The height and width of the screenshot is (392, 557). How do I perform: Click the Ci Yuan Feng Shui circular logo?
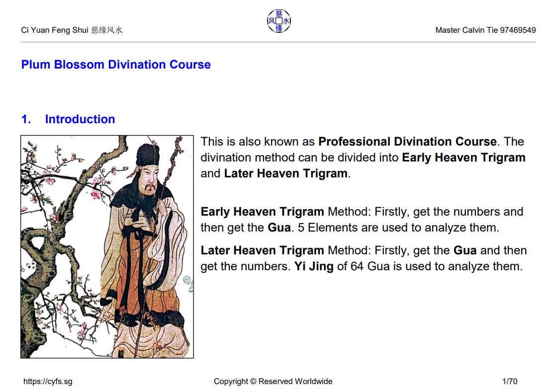[279, 21]
